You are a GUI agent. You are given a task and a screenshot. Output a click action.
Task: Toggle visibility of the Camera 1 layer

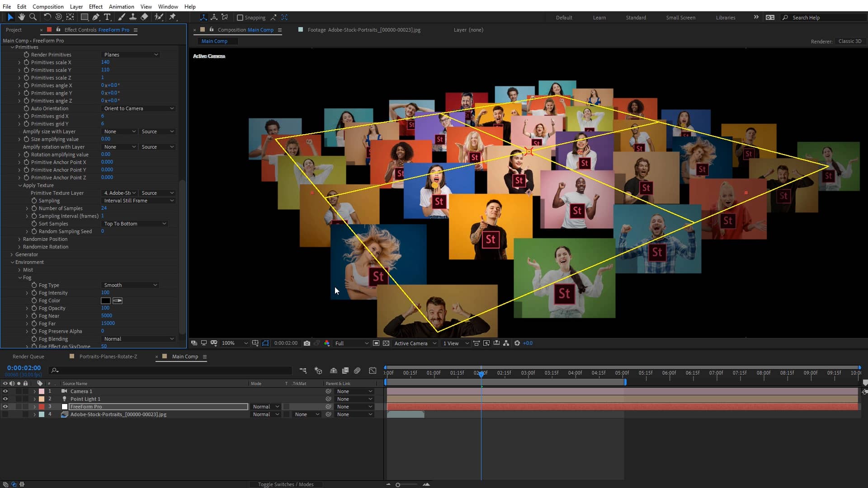pyautogui.click(x=5, y=391)
